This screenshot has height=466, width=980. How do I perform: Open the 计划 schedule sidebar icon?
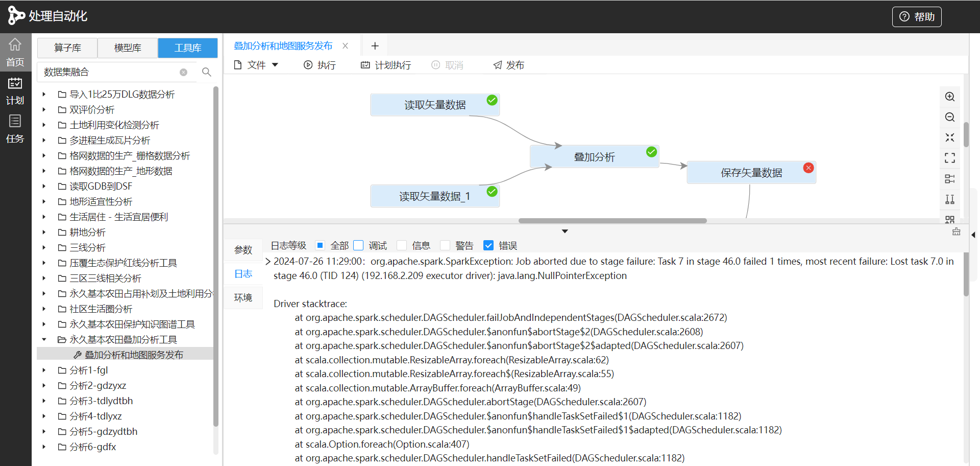pos(15,91)
